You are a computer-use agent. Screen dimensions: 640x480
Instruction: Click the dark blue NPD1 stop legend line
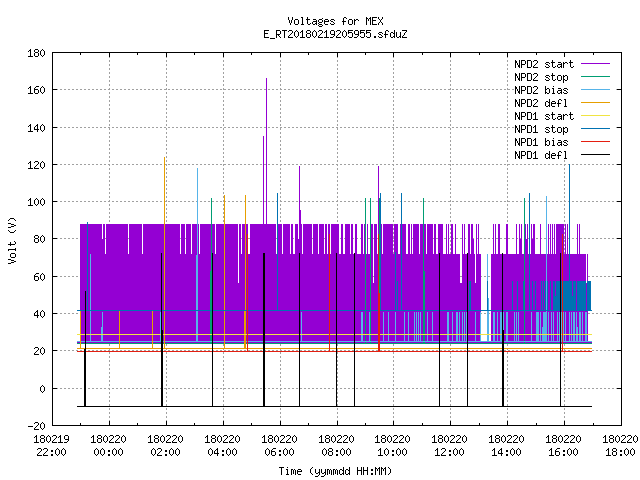coord(595,129)
